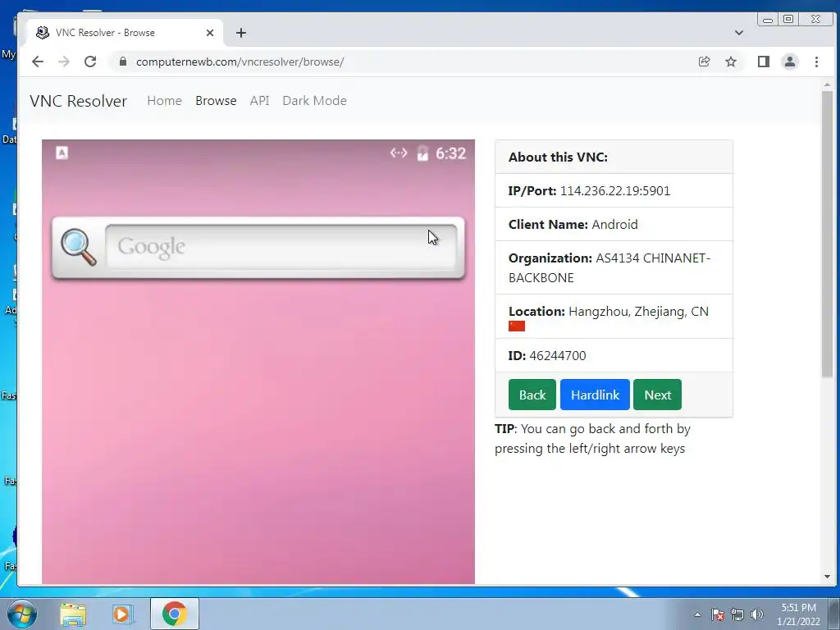The height and width of the screenshot is (630, 840).
Task: Open the API nav link
Action: pos(259,101)
